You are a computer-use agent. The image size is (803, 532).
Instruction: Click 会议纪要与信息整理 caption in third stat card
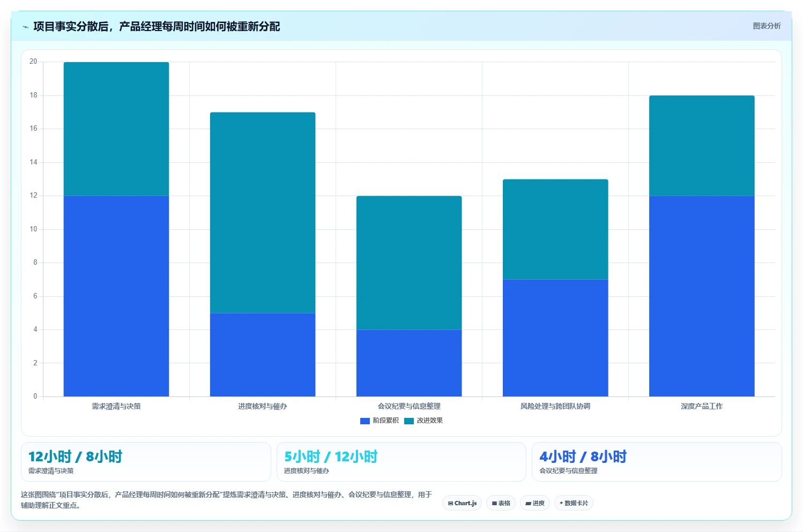point(568,471)
